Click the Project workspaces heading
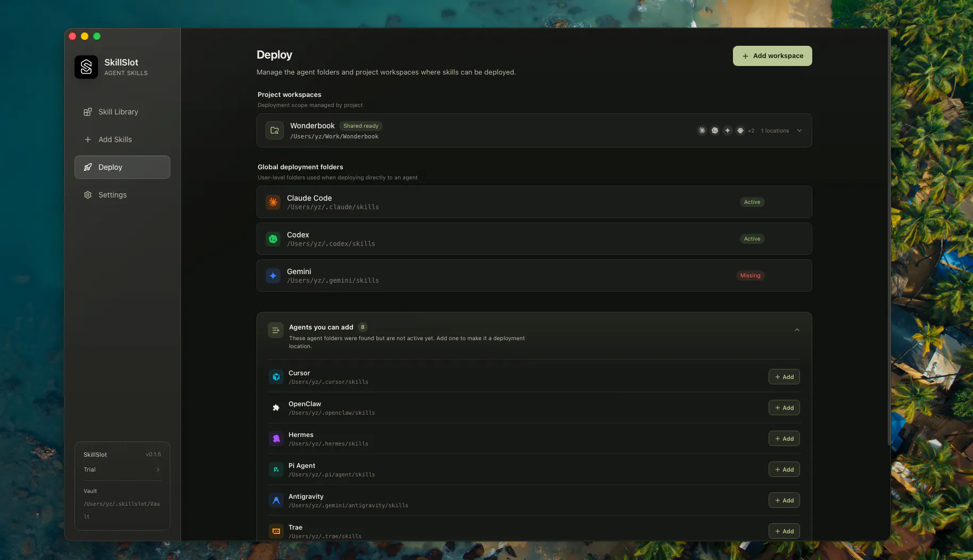The height and width of the screenshot is (560, 973). tap(290, 95)
